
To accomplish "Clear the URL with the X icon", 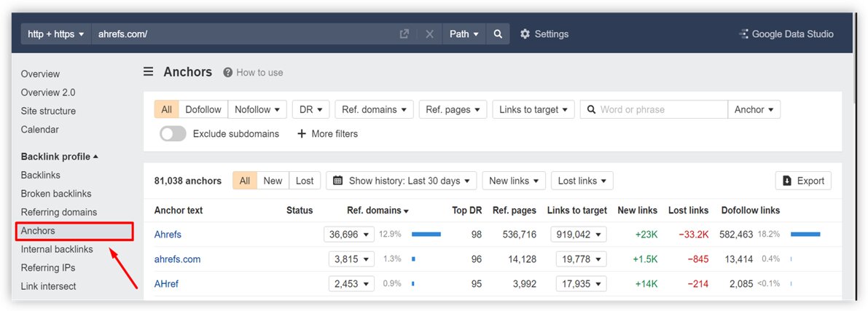I will pyautogui.click(x=429, y=34).
